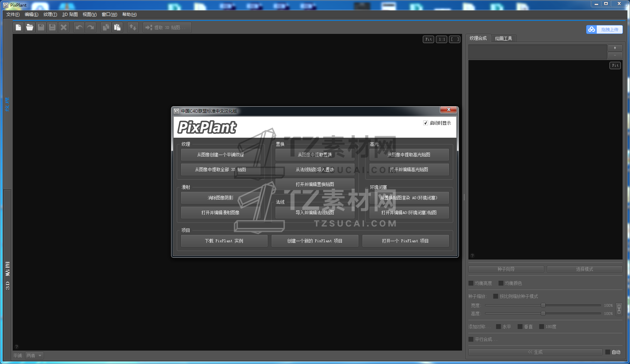This screenshot has width=630, height=364.
Task: Click the 提取 3D 贴图 toolbar button
Action: point(167,27)
